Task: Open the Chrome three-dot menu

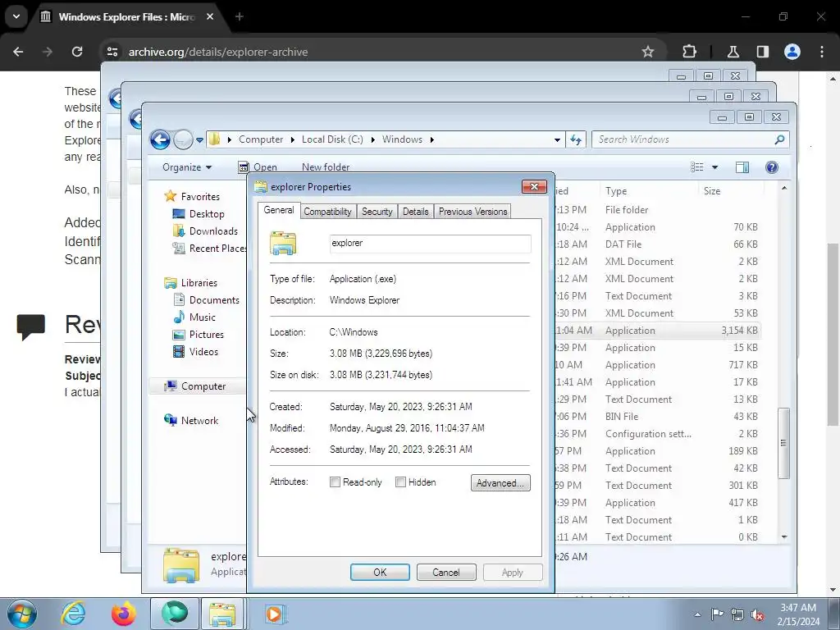Action: coord(822,52)
